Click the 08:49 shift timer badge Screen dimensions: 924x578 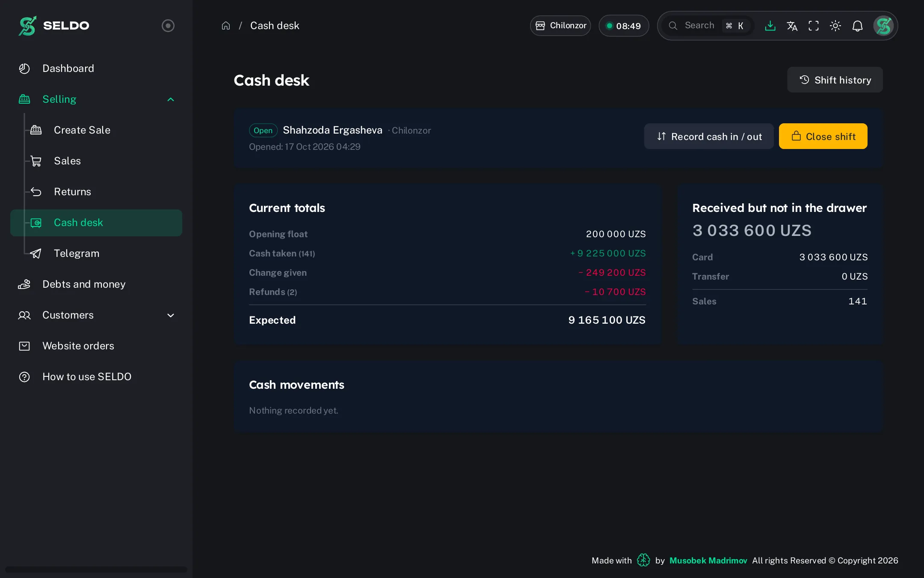(624, 26)
